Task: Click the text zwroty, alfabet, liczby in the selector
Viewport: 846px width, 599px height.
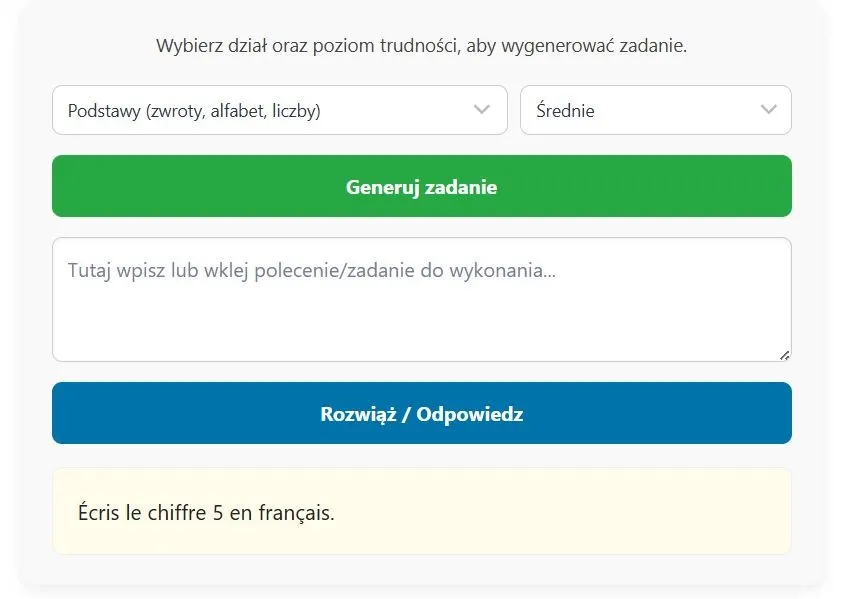Action: tap(232, 111)
